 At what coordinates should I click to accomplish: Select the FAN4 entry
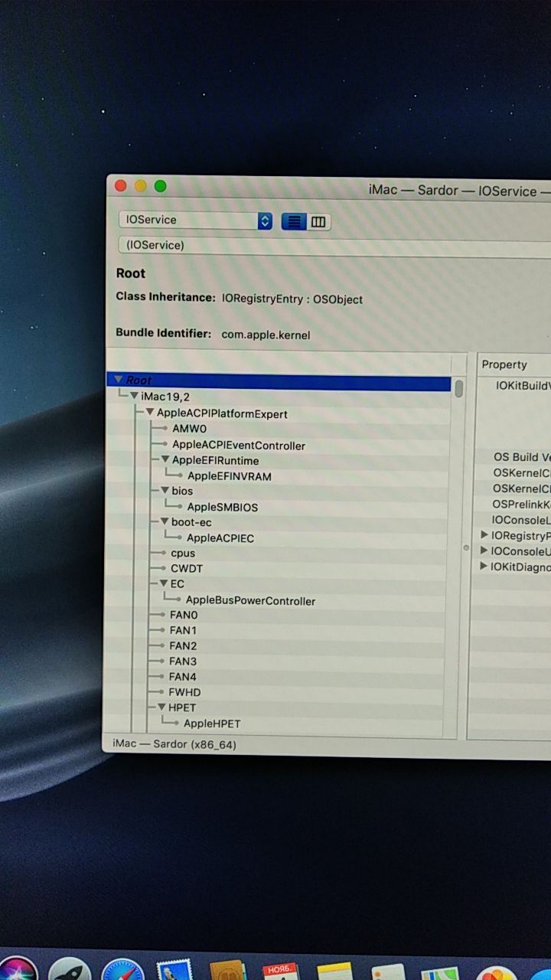[183, 677]
